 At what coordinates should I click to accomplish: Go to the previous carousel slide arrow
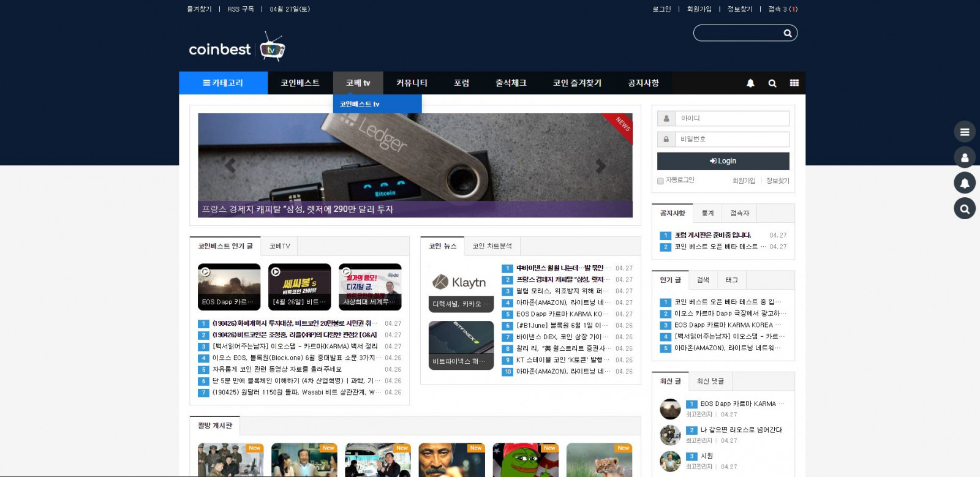230,166
